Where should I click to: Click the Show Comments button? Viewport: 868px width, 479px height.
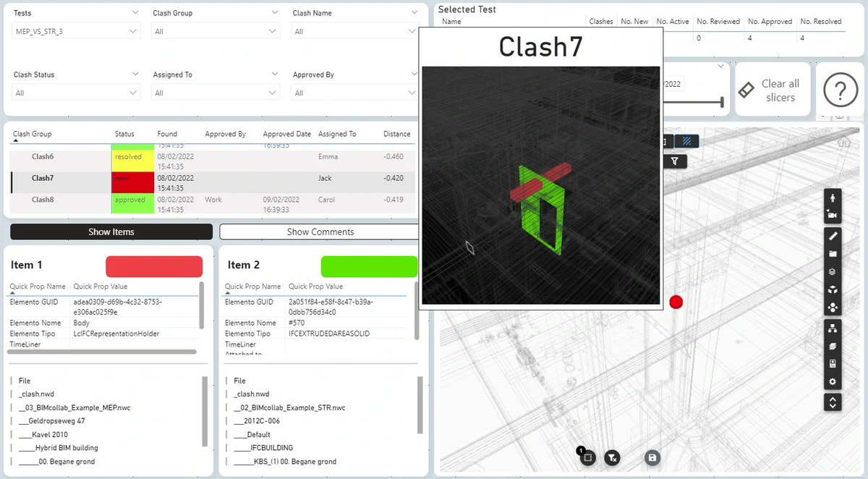pyautogui.click(x=320, y=232)
